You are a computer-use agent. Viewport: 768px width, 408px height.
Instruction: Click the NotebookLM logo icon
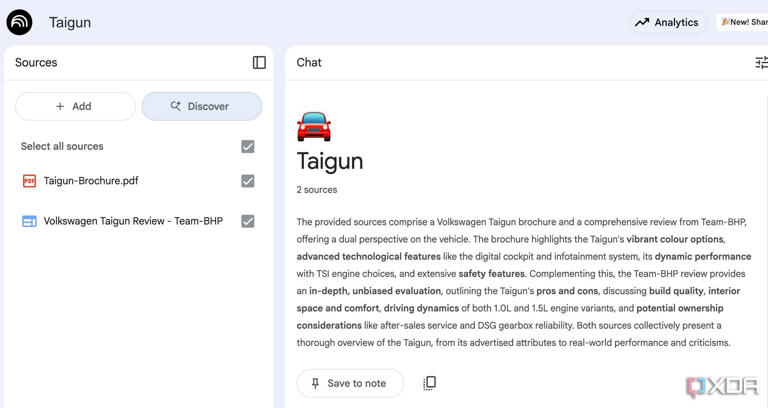19,22
